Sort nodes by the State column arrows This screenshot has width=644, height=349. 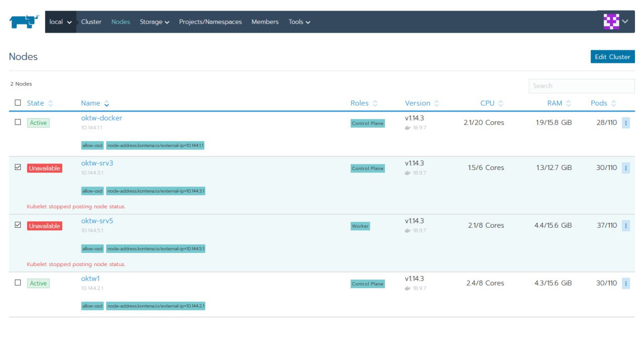click(x=50, y=104)
